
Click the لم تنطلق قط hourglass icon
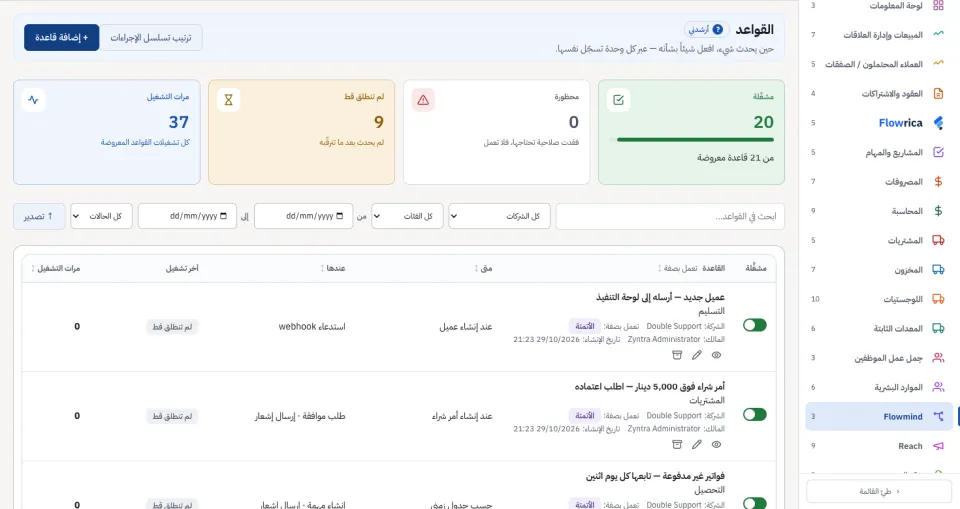[228, 100]
